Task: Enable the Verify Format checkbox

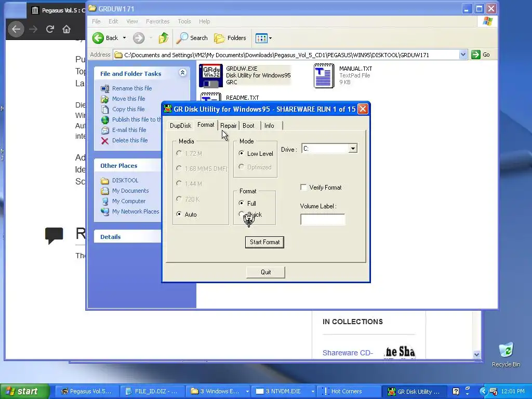Action: click(x=303, y=187)
